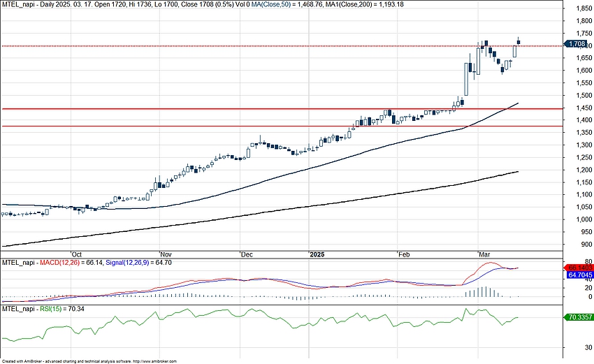
Task: Click the blue 64.7045 signal value flag
Action: click(x=580, y=275)
